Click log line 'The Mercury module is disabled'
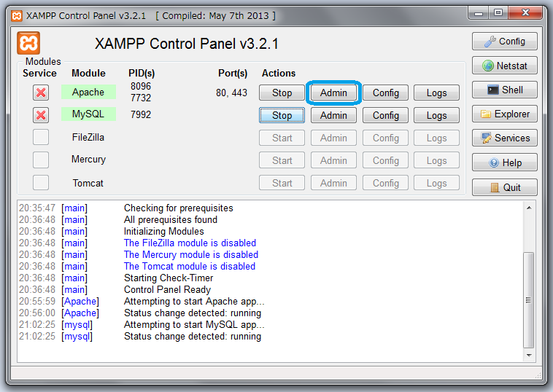 [191, 254]
